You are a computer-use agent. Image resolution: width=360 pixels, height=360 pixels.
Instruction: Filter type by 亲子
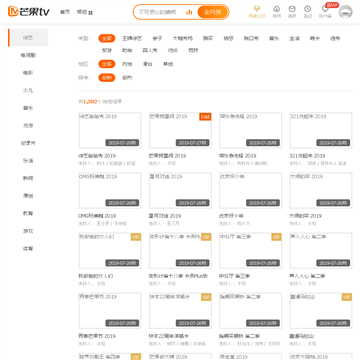coord(157,38)
